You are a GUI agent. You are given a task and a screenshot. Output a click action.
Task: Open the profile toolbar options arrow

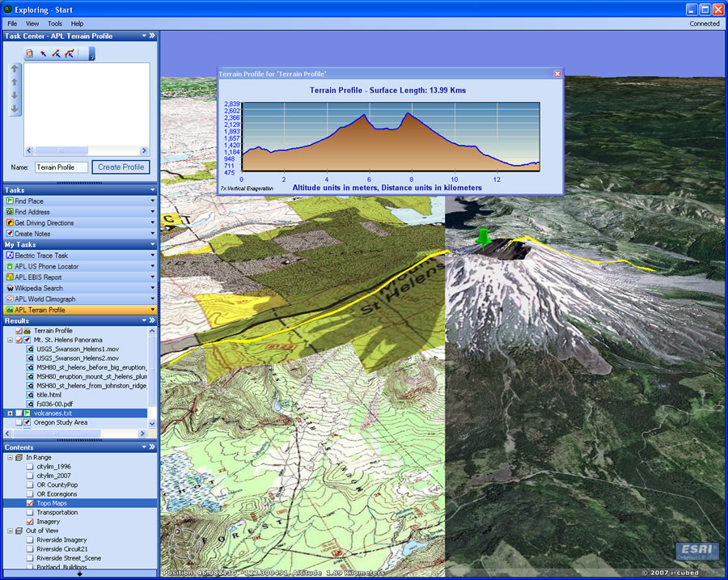91,55
